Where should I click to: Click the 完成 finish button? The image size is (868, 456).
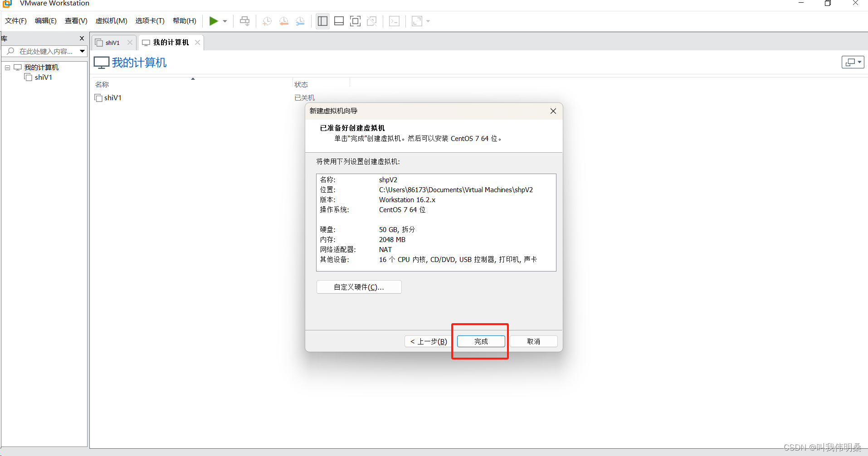point(481,341)
